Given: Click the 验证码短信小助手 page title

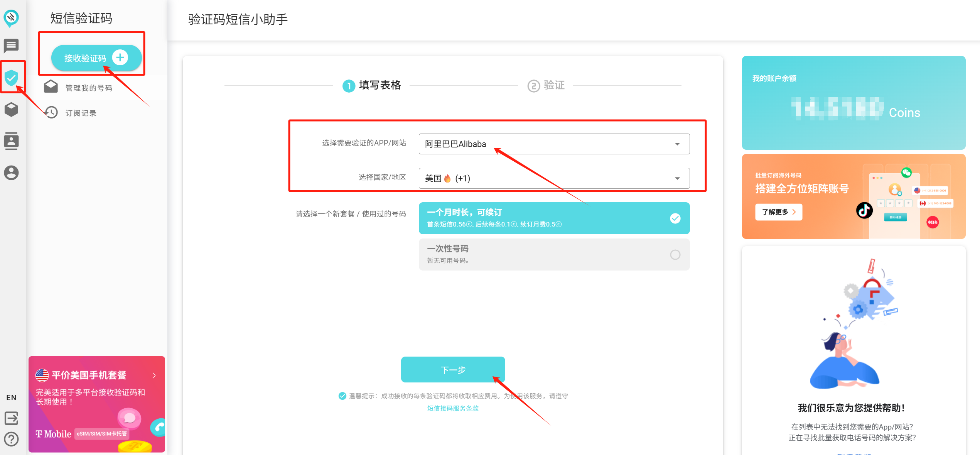Looking at the screenshot, I should 238,19.
